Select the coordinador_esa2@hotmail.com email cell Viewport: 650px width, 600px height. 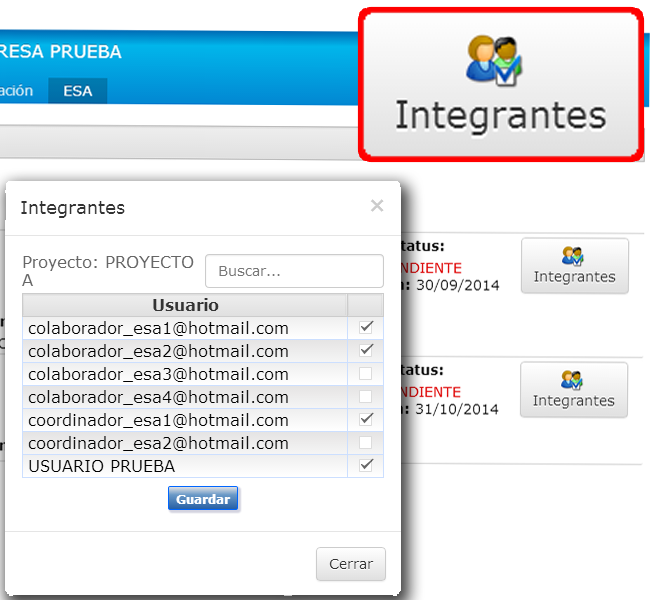(158, 443)
